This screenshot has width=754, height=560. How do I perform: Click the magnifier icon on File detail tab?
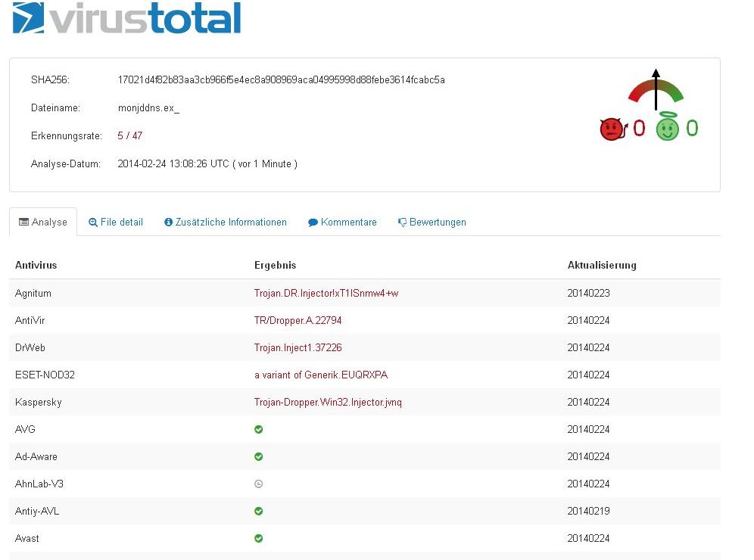[93, 222]
